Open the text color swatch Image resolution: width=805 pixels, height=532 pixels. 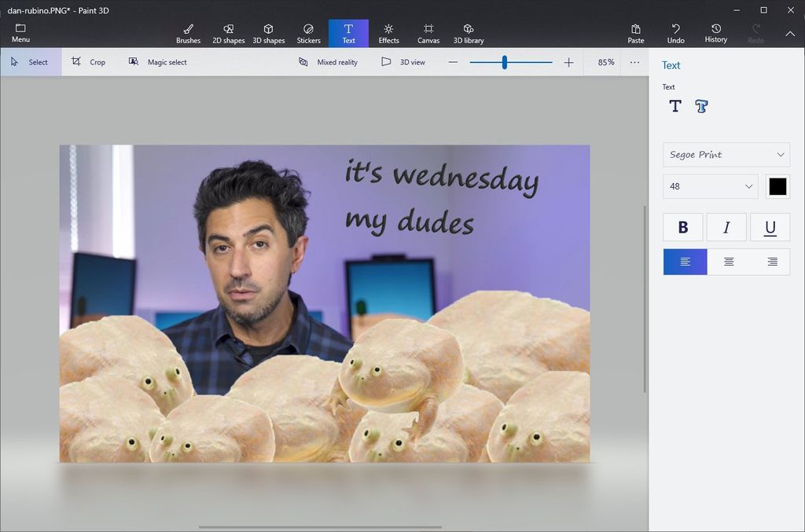(777, 186)
